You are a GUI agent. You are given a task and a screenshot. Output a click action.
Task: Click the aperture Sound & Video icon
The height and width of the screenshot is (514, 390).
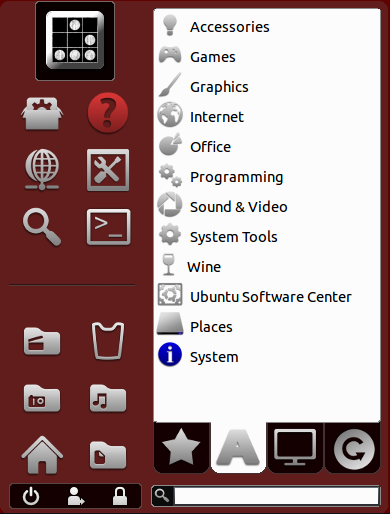[170, 204]
